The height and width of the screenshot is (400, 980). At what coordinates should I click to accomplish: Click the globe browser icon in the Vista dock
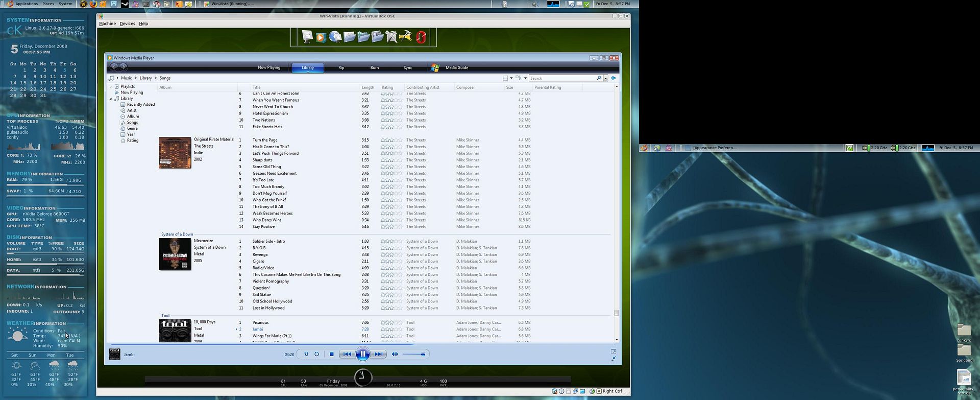coord(335,37)
